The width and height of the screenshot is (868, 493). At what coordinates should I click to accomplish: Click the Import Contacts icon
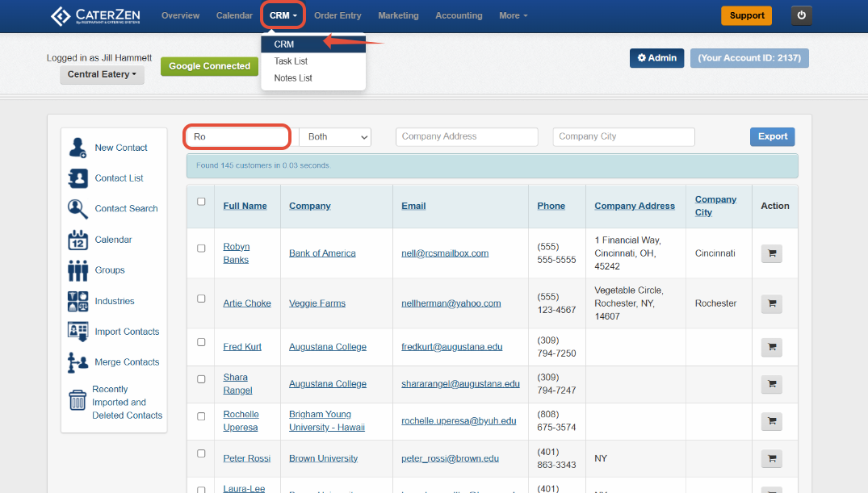click(78, 332)
